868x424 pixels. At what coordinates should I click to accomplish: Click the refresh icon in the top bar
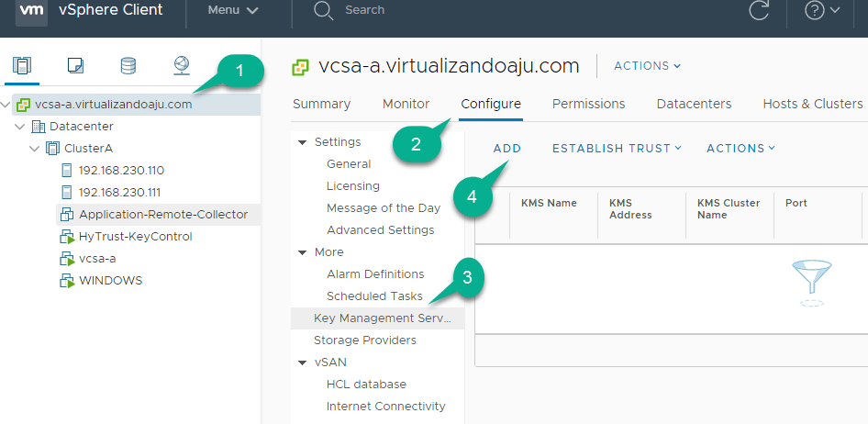click(x=759, y=11)
